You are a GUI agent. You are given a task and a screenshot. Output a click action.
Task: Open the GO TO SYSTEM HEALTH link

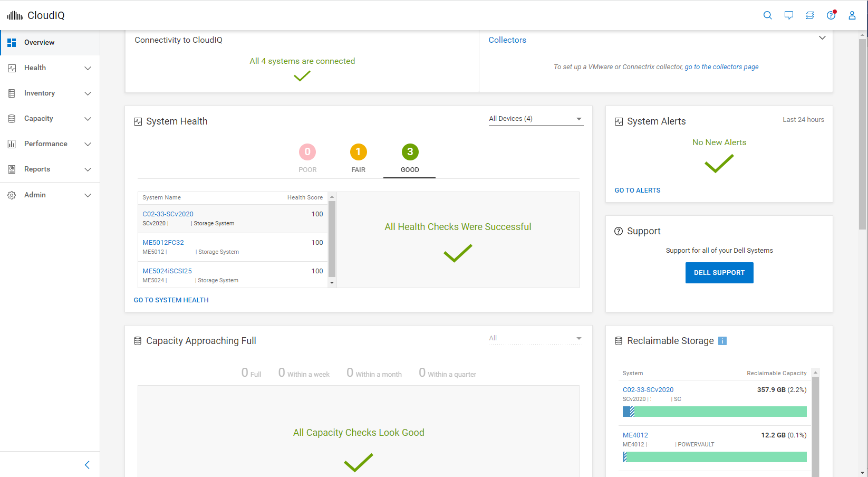pos(171,300)
